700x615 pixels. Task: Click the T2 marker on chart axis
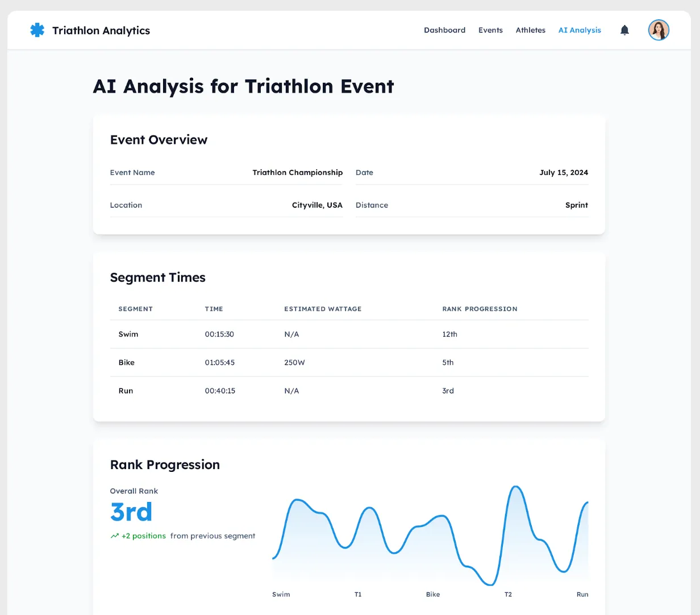point(508,595)
